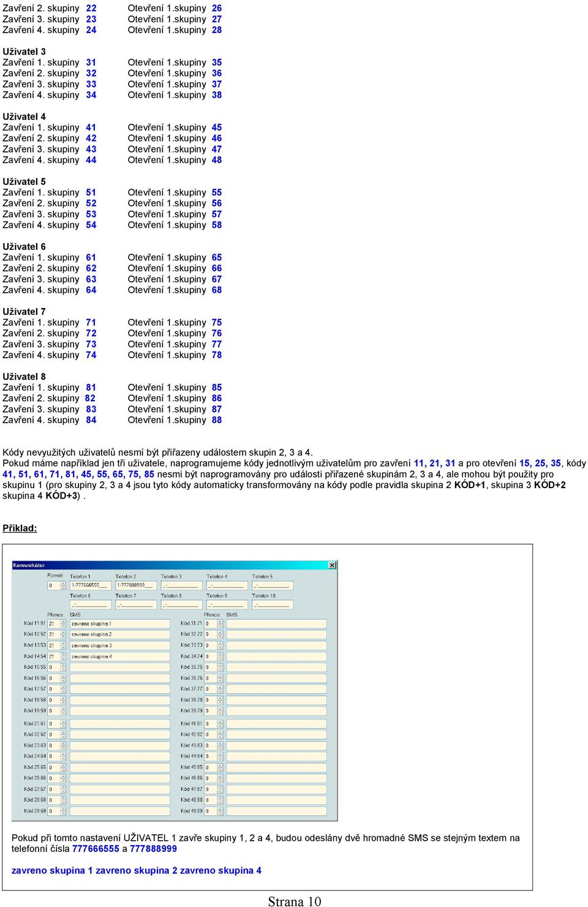Click the Přenos stepper for Kód 15:55

pyautogui.click(x=63, y=668)
